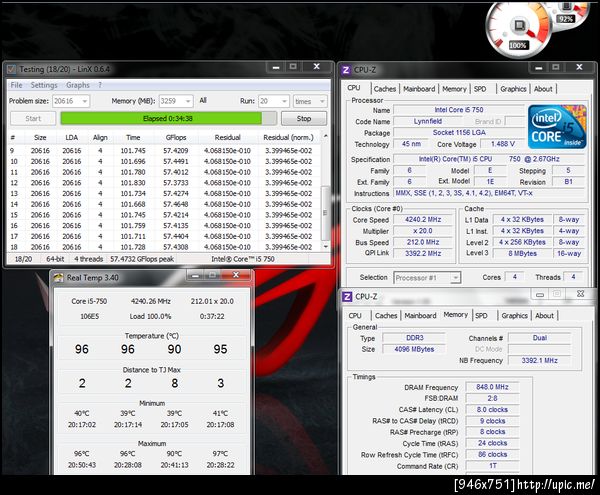This screenshot has width=600, height=495.
Task: Select run row 14 with 57.4648 GFlops
Action: [164, 204]
